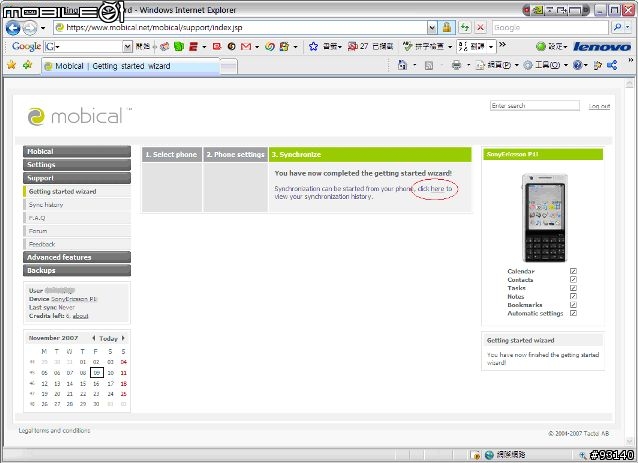
Task: Open the Settings sidebar menu
Action: coord(77,165)
